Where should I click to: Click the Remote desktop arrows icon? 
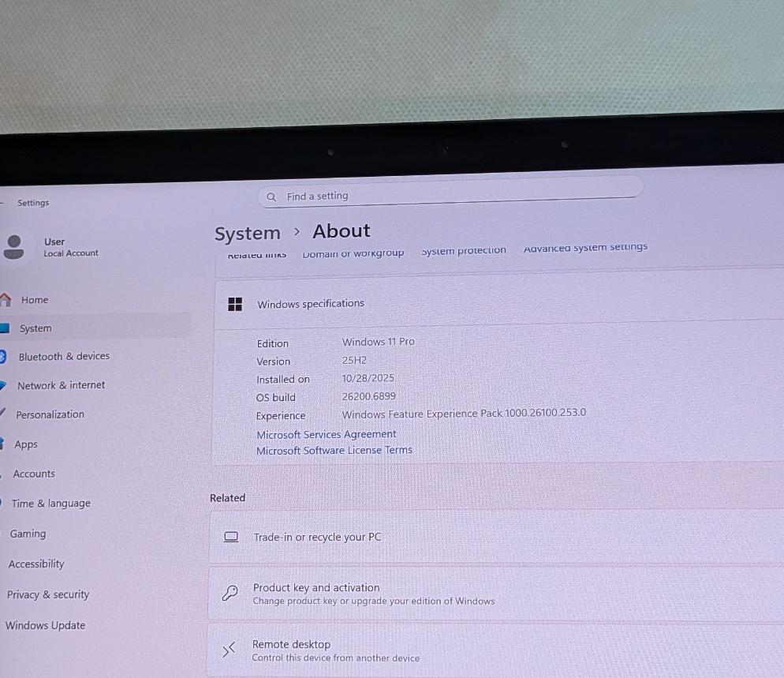[229, 650]
